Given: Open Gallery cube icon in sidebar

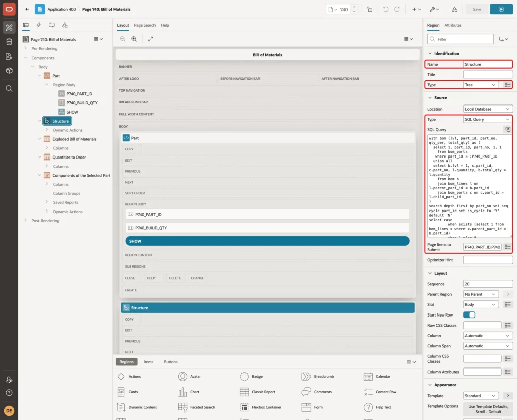Looking at the screenshot, I should (9, 71).
